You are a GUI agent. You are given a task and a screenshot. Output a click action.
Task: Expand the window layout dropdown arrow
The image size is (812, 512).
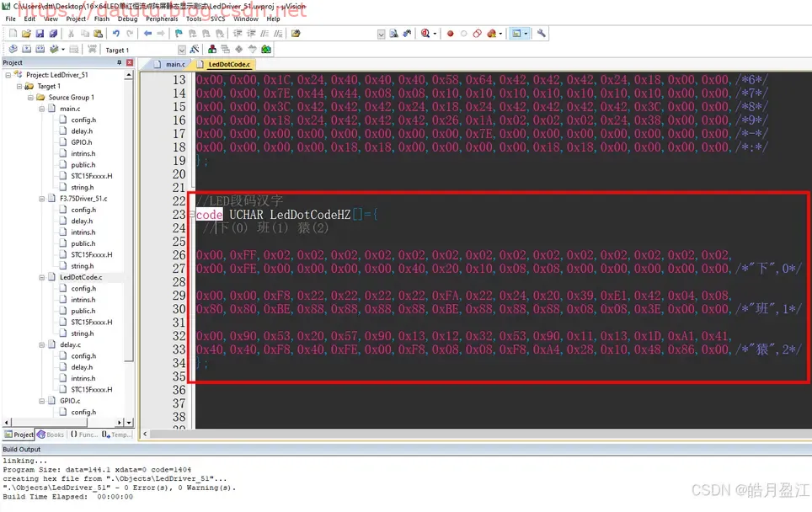tap(526, 33)
